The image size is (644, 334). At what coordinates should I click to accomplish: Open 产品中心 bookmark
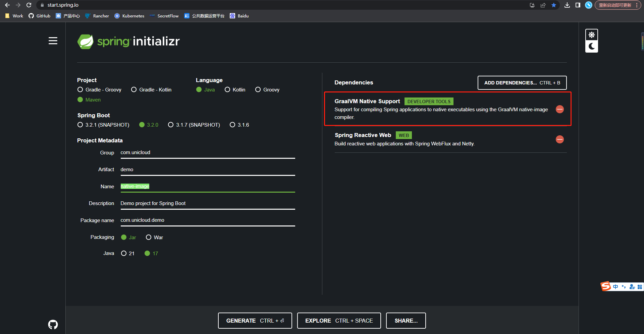pos(68,16)
